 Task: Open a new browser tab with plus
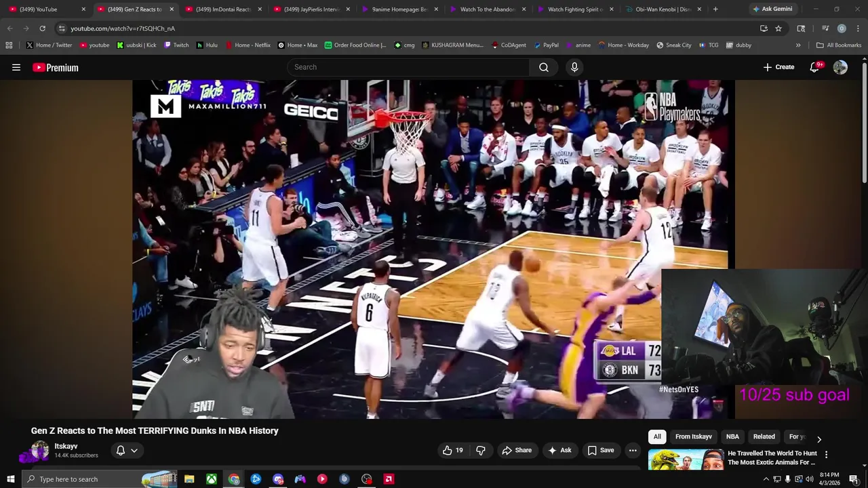pyautogui.click(x=715, y=9)
